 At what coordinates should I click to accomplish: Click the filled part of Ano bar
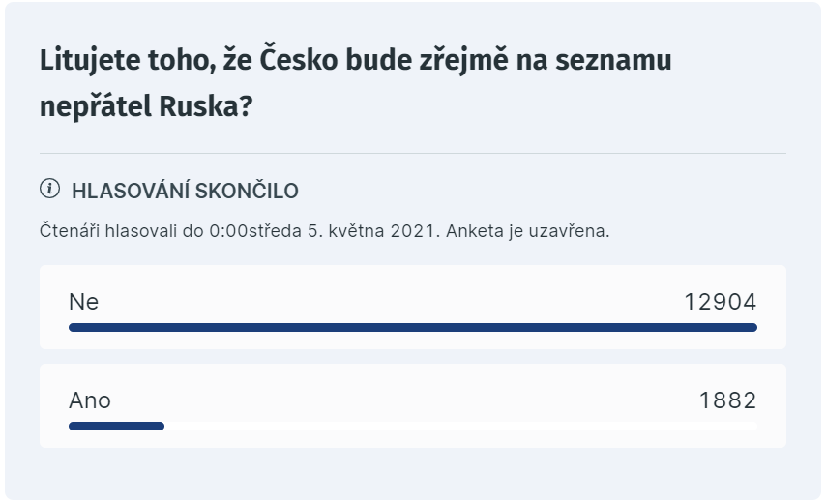(116, 426)
